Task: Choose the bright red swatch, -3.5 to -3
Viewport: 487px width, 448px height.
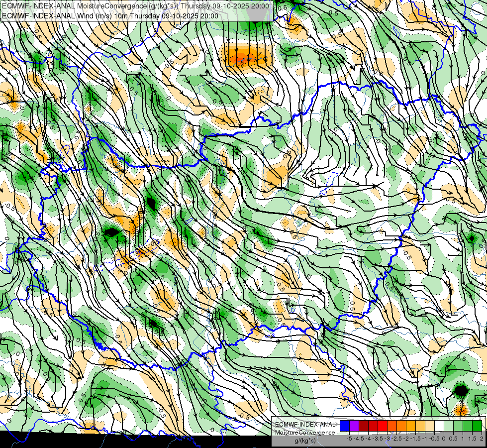Action: 383,426
